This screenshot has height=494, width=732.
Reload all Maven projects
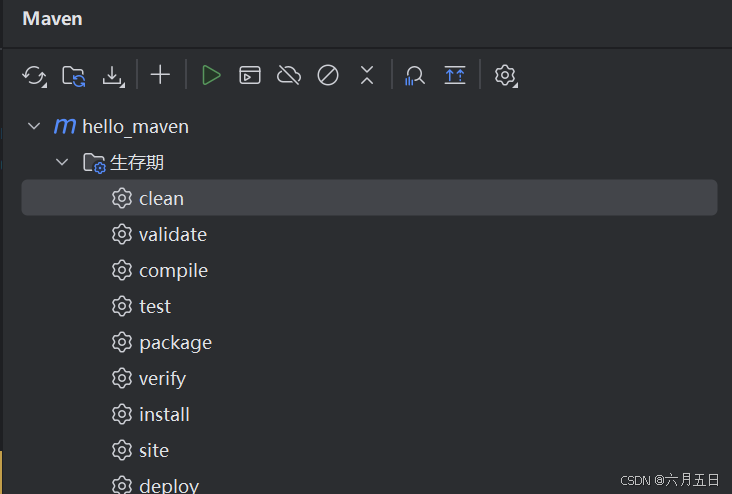(x=34, y=75)
